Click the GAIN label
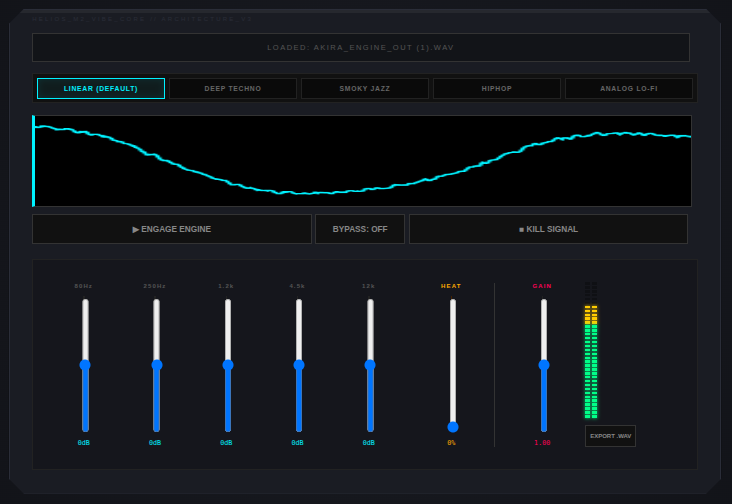Image resolution: width=732 pixels, height=504 pixels. click(x=542, y=286)
